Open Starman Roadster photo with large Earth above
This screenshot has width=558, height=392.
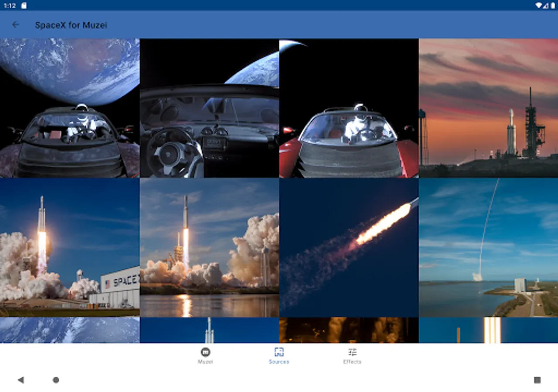pyautogui.click(x=70, y=108)
